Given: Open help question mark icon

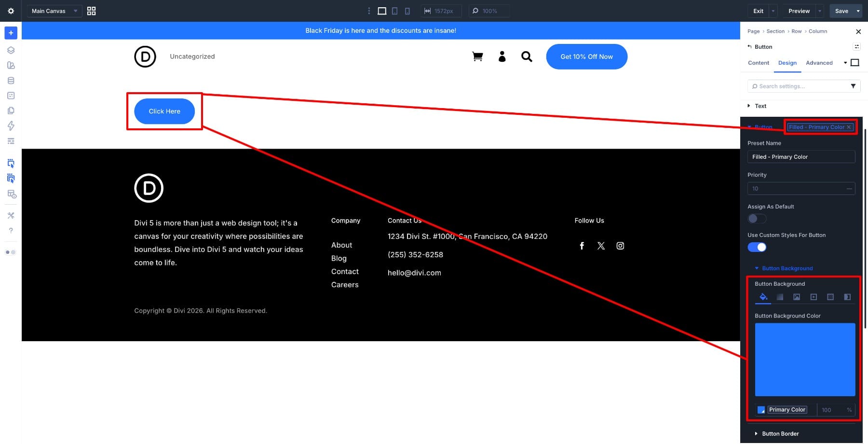Looking at the screenshot, I should click(x=11, y=231).
